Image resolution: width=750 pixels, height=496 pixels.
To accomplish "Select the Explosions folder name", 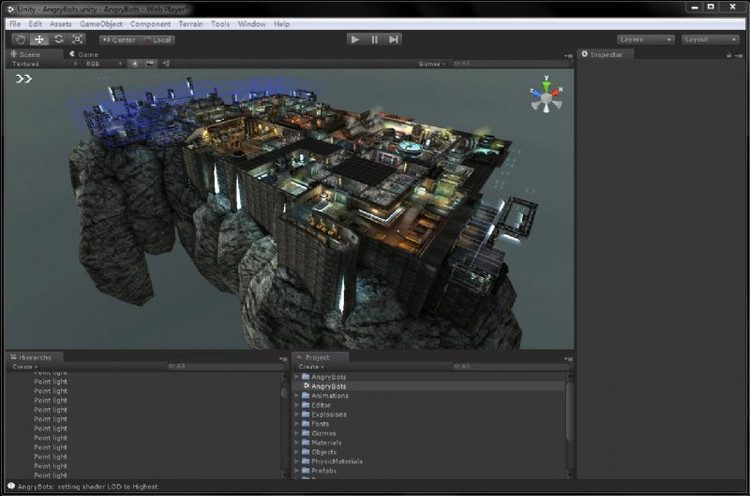I will (329, 414).
